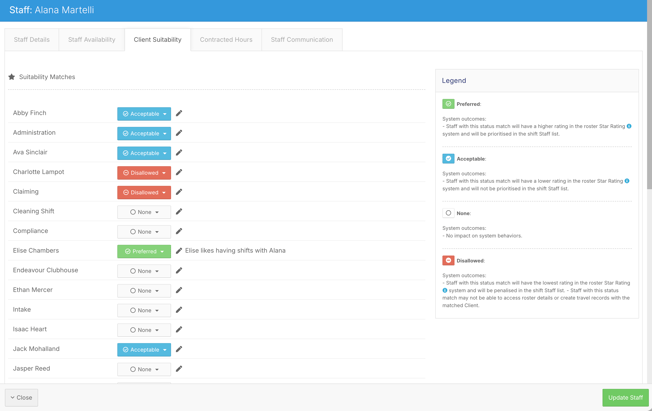
Task: Click the Update Staff button
Action: click(x=625, y=398)
